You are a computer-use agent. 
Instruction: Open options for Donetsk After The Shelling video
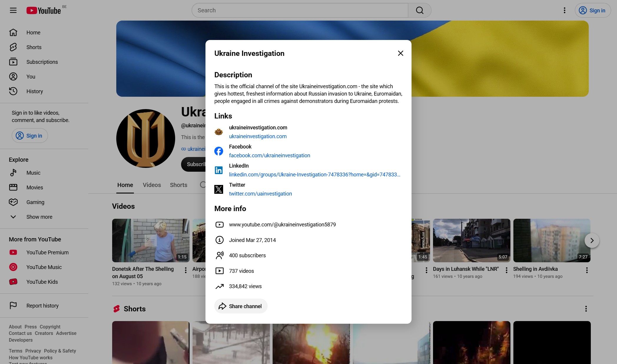click(x=185, y=270)
